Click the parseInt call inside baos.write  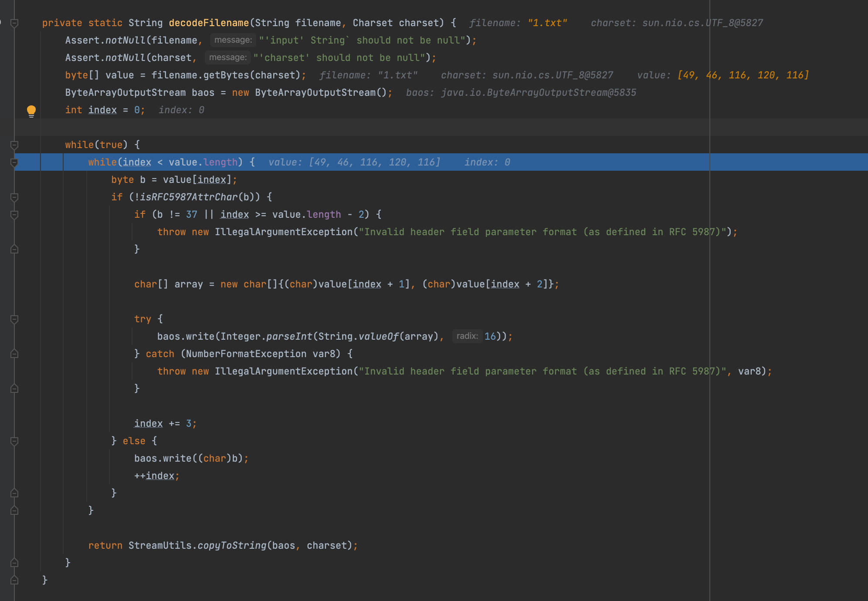click(289, 337)
